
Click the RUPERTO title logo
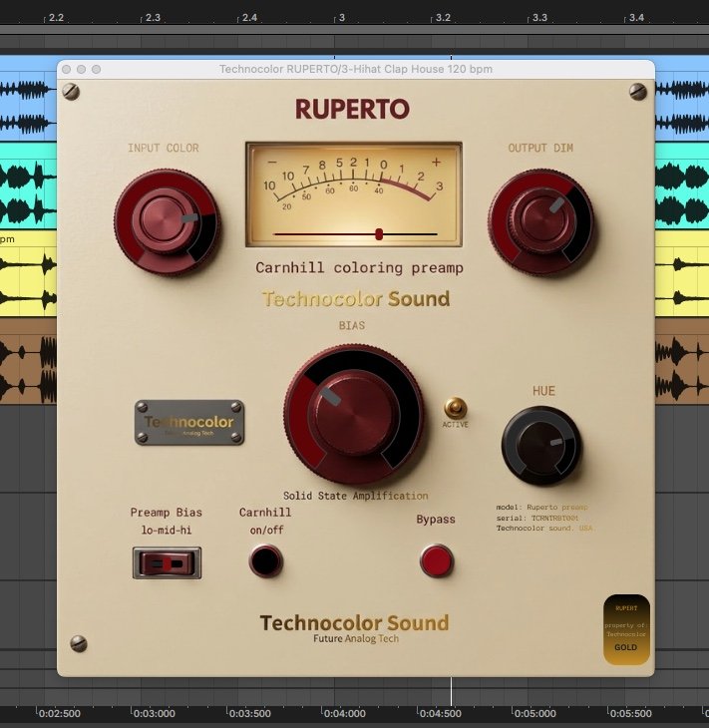[352, 109]
